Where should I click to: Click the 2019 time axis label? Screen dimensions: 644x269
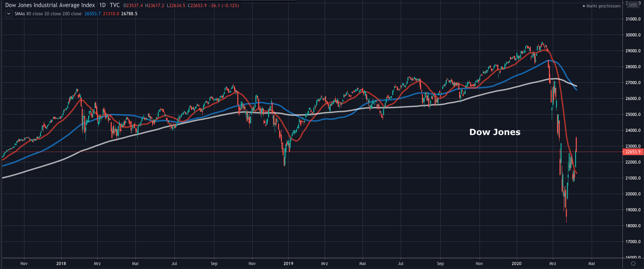[x=288, y=263]
